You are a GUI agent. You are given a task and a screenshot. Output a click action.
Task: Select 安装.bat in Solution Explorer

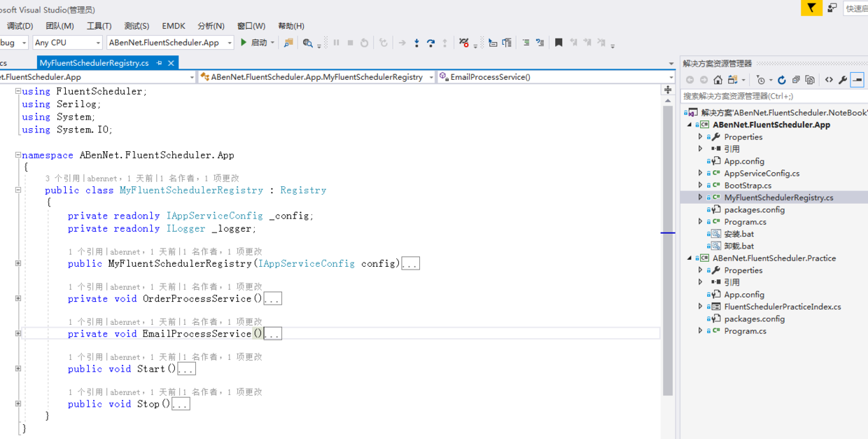[x=738, y=234]
